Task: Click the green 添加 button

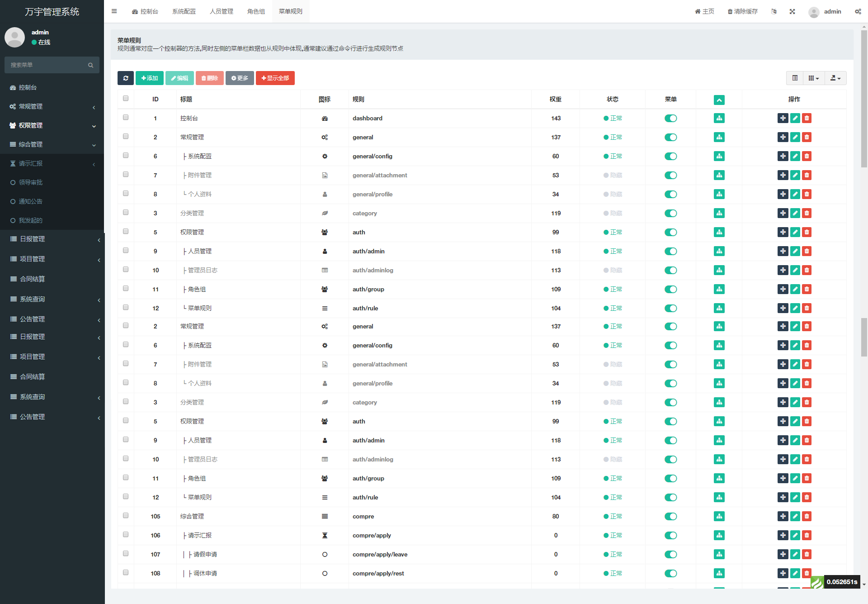Action: (x=149, y=78)
